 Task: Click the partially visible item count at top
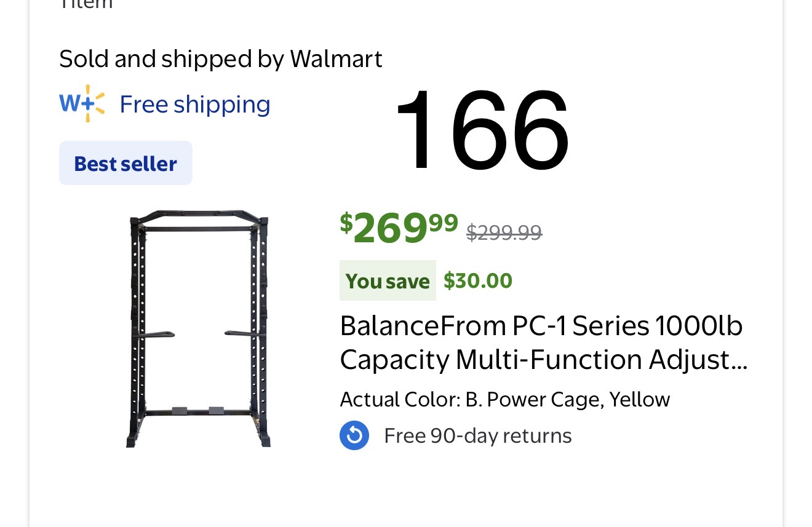[86, 4]
